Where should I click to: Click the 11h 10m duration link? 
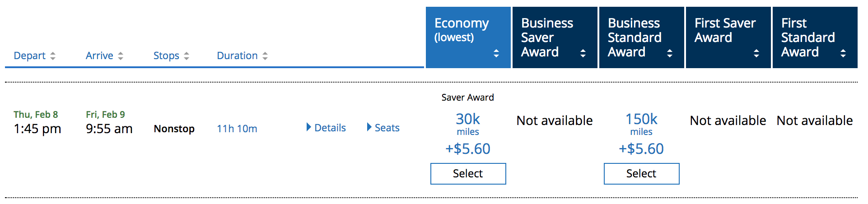[237, 129]
